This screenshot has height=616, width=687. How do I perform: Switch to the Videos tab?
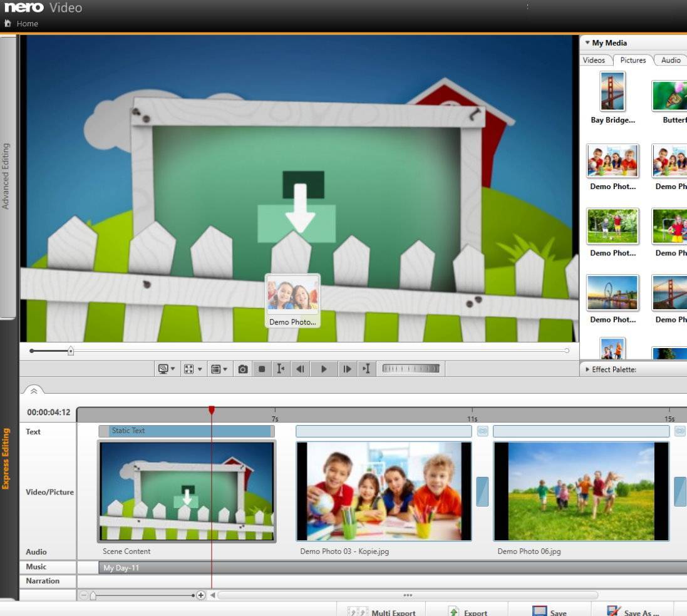[594, 60]
